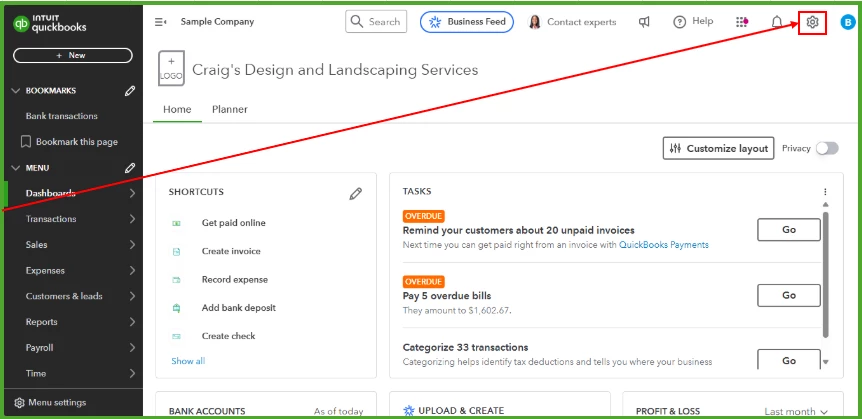Expand the Dashboards submenu arrow
862x419 pixels.
point(132,193)
